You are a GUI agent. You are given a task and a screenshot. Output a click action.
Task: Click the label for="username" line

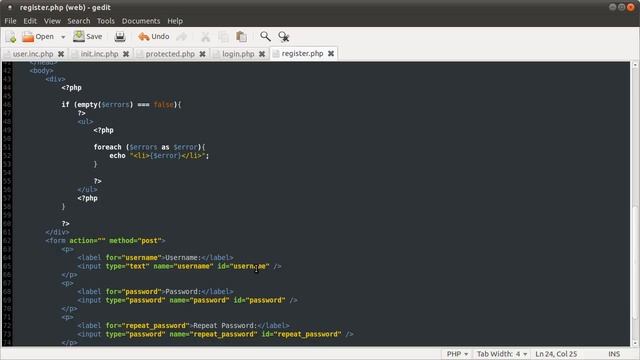pyautogui.click(x=155, y=258)
